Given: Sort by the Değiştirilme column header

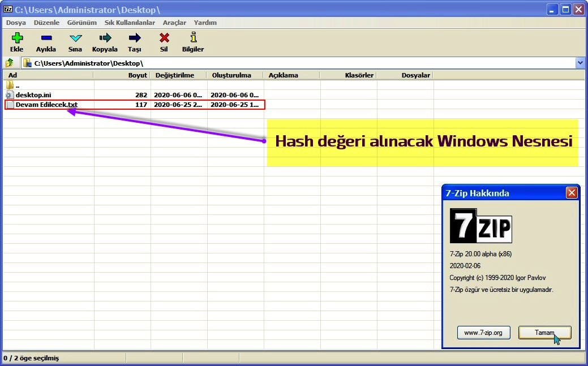Looking at the screenshot, I should point(178,75).
